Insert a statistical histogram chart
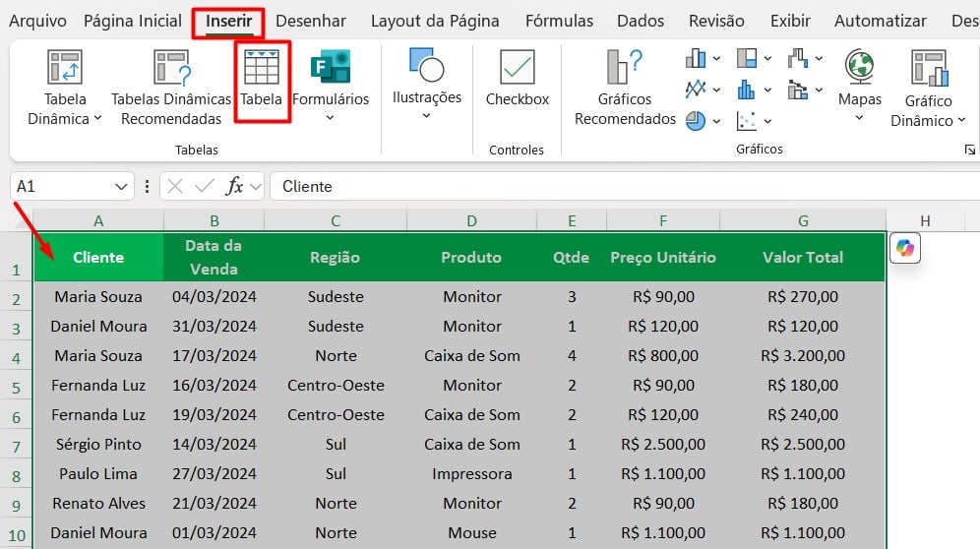 pyautogui.click(x=746, y=90)
